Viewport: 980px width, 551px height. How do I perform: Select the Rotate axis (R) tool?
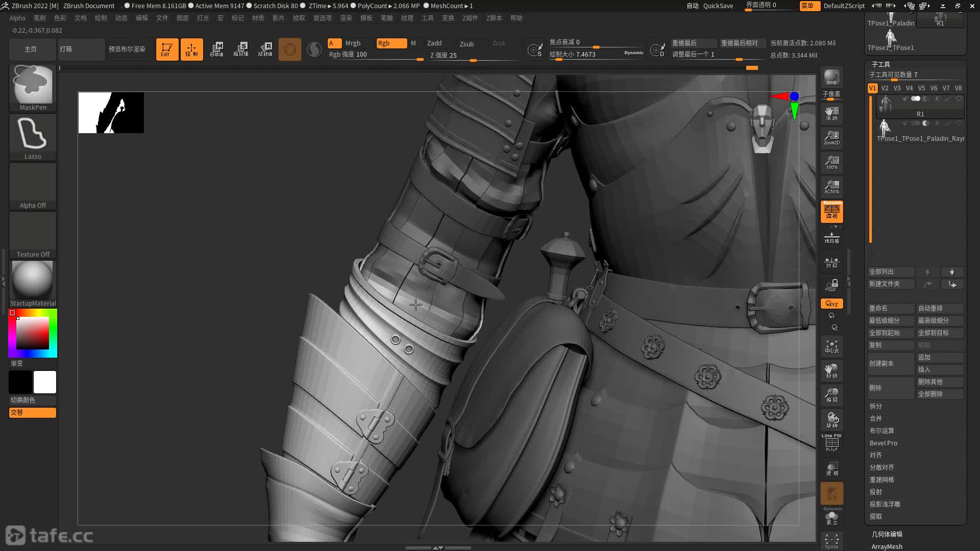point(265,49)
